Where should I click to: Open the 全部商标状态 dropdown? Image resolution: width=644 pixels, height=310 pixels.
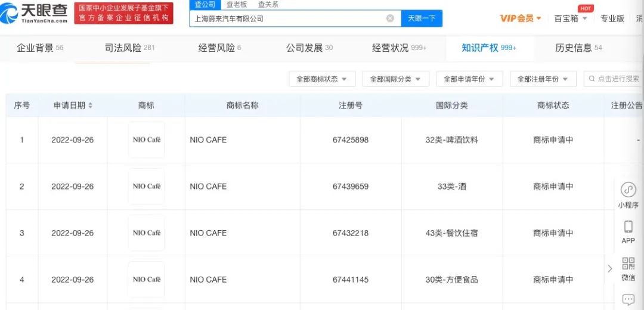pyautogui.click(x=322, y=79)
